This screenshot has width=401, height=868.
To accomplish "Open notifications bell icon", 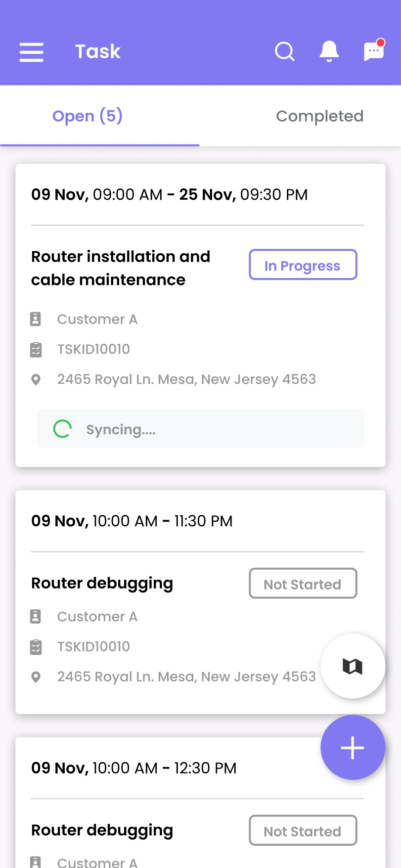I will point(329,51).
